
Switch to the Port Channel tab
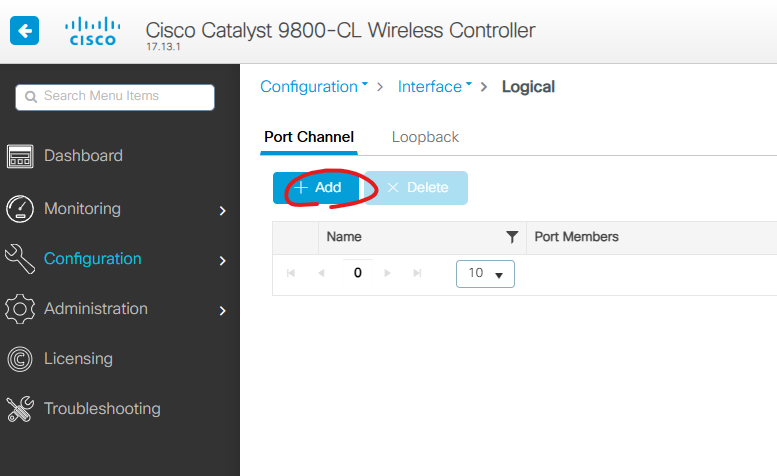point(309,137)
